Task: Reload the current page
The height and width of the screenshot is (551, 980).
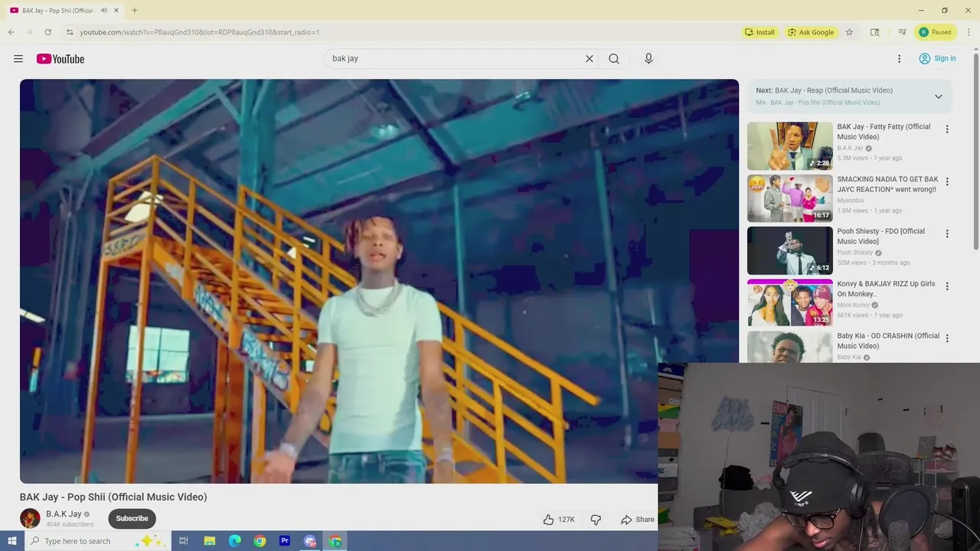Action: (x=47, y=32)
